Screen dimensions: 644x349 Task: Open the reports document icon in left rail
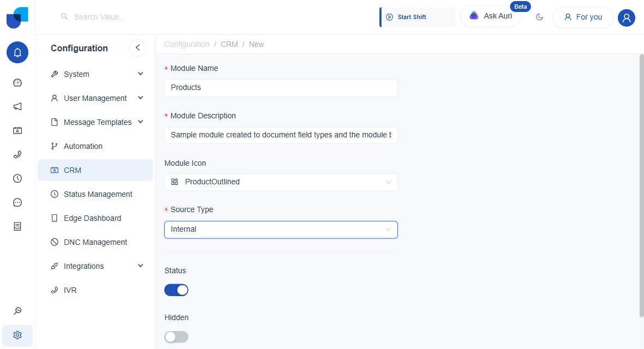click(x=17, y=227)
